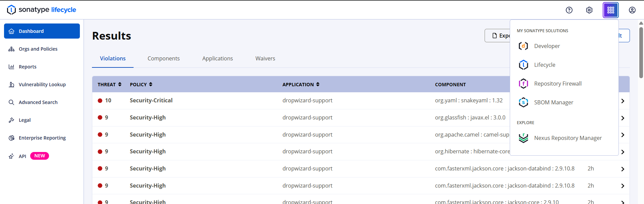Select the org.glassfish : javax.el : 3.0.0 component
This screenshot has width=644, height=204.
click(x=470, y=117)
